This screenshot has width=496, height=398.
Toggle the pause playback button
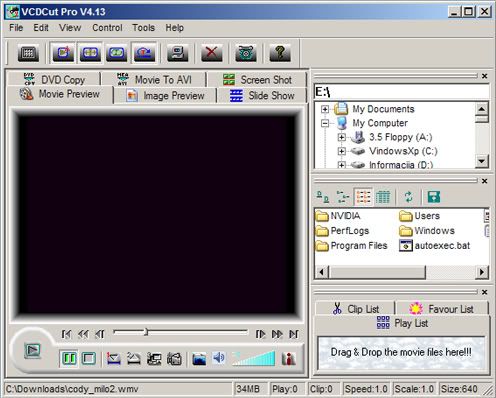[x=69, y=359]
